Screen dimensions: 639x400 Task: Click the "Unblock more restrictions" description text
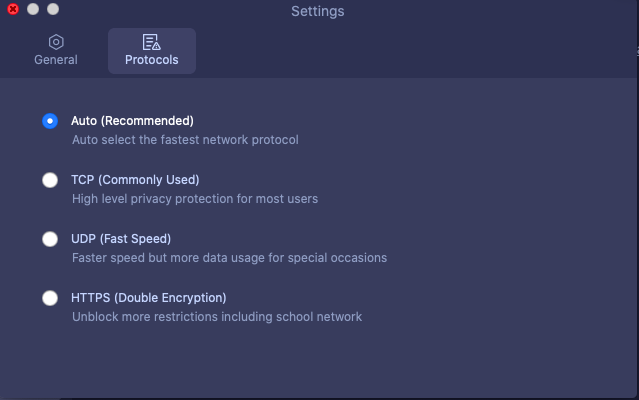click(x=217, y=317)
